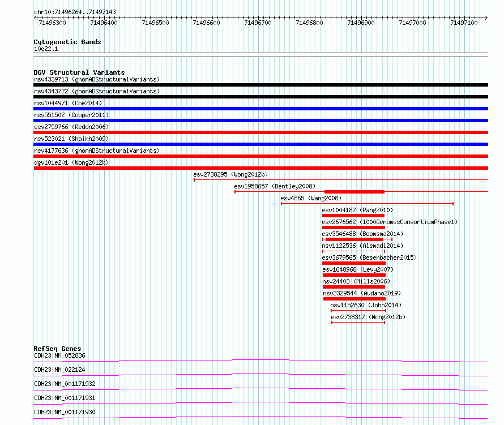Select esv2738317 (Wong2012b) variant label
The image size is (504, 425).
(368, 317)
